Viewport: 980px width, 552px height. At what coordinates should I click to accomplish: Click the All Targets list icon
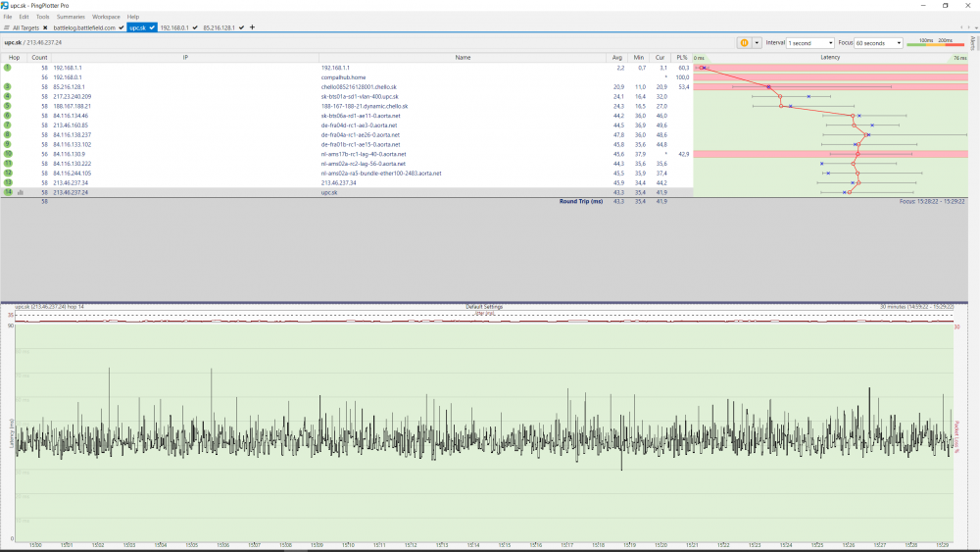tap(7, 27)
